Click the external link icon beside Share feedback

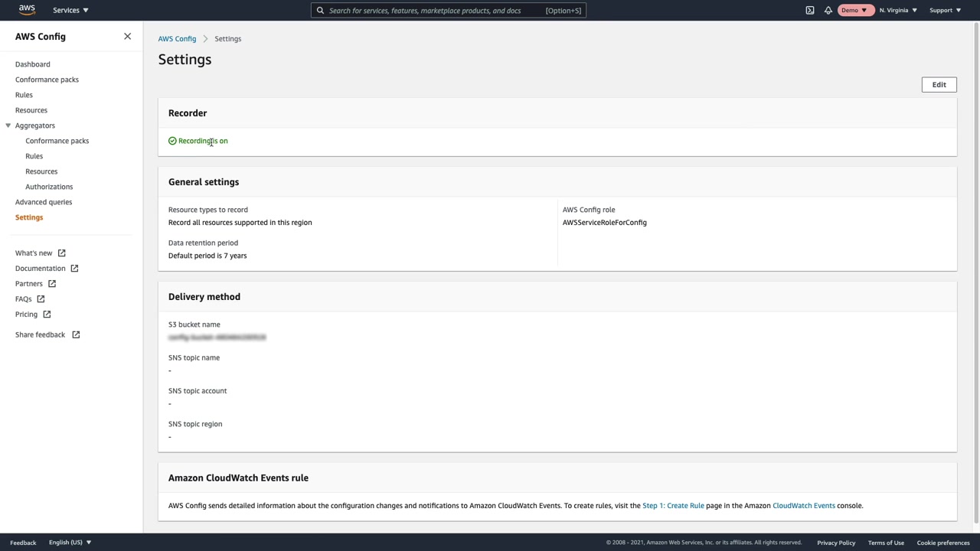[x=76, y=335]
